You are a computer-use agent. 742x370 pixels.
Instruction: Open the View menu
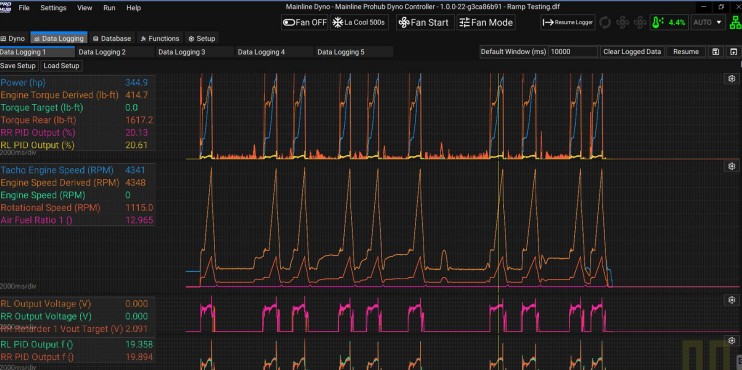click(85, 8)
